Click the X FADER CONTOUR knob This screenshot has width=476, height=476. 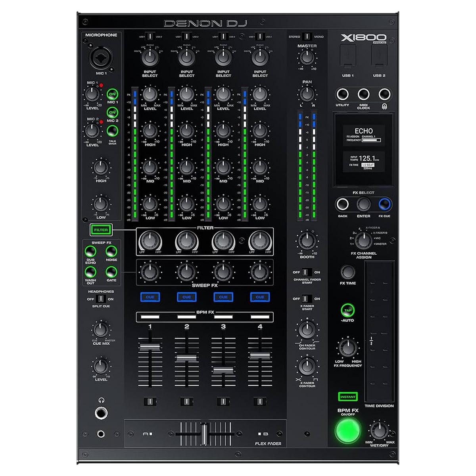[x=307, y=367]
